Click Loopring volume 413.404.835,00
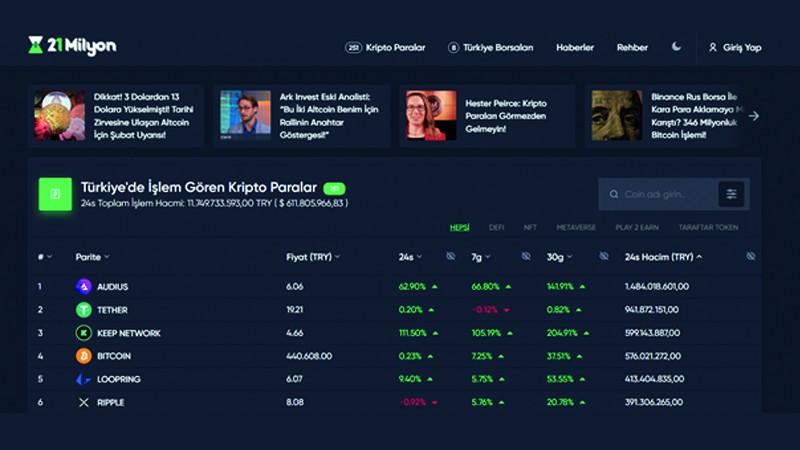This screenshot has width=800, height=450. point(655,379)
